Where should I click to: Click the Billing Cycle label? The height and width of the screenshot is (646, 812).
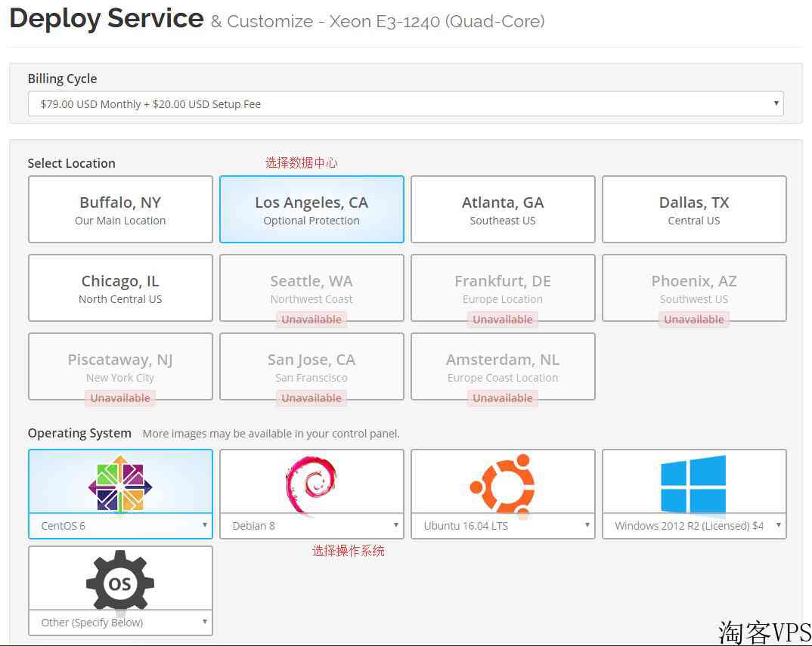click(x=62, y=79)
